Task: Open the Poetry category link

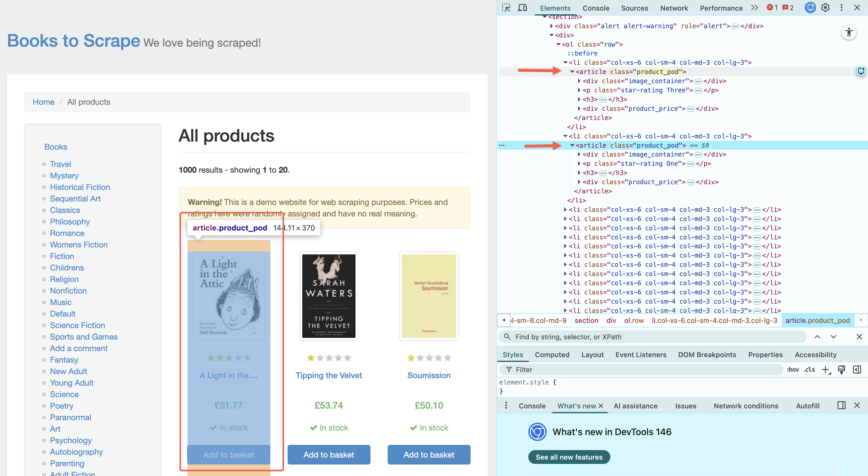Action: [62, 406]
